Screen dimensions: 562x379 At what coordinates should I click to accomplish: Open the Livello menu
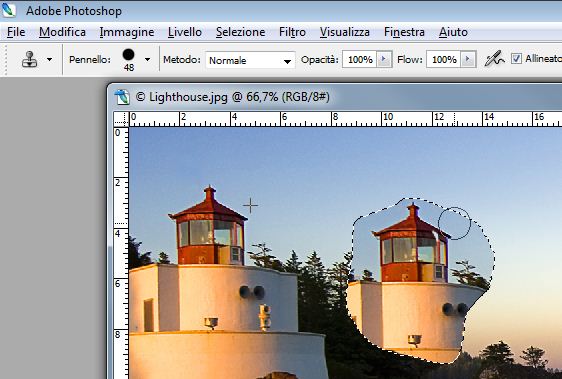tap(185, 32)
